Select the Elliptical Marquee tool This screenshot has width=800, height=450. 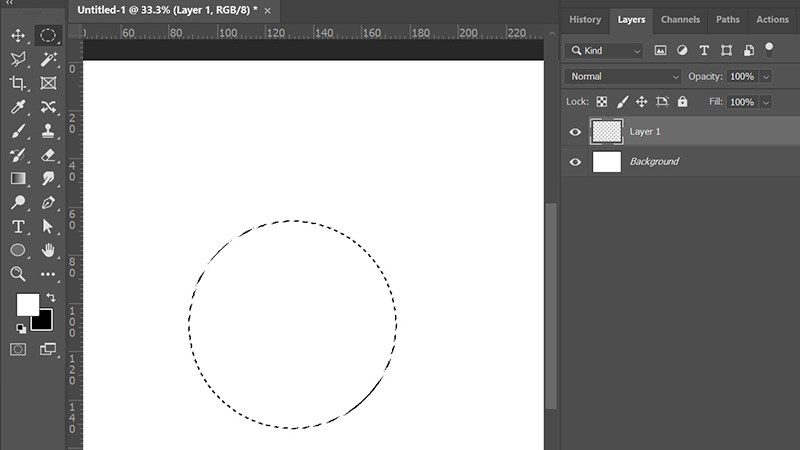click(x=48, y=35)
